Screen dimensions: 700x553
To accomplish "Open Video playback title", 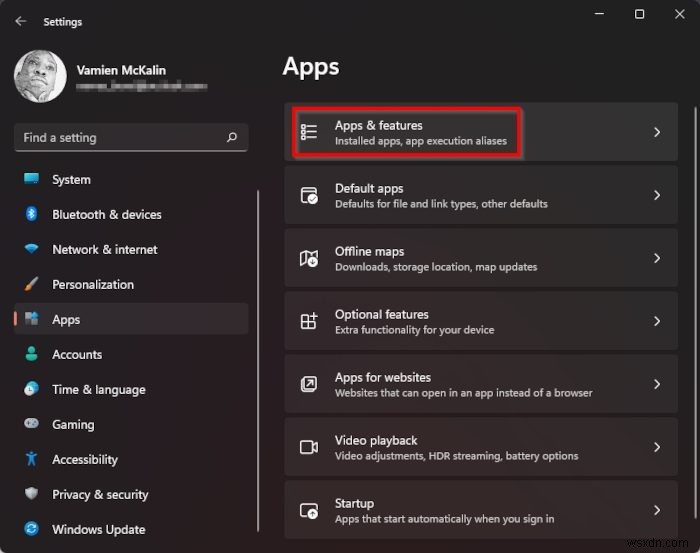I will click(376, 440).
